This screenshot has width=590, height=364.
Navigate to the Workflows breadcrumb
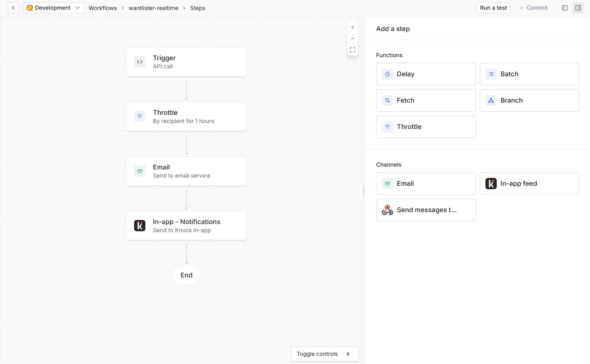click(102, 8)
